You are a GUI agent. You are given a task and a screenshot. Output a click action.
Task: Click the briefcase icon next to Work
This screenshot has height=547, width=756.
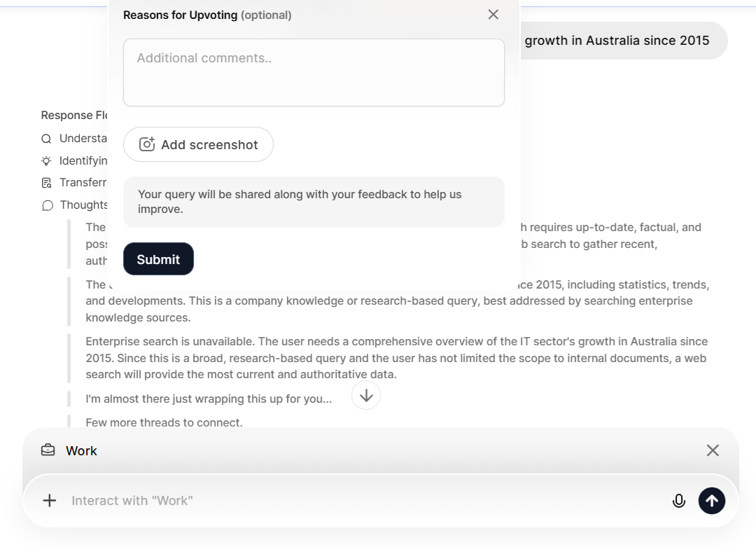pyautogui.click(x=48, y=450)
